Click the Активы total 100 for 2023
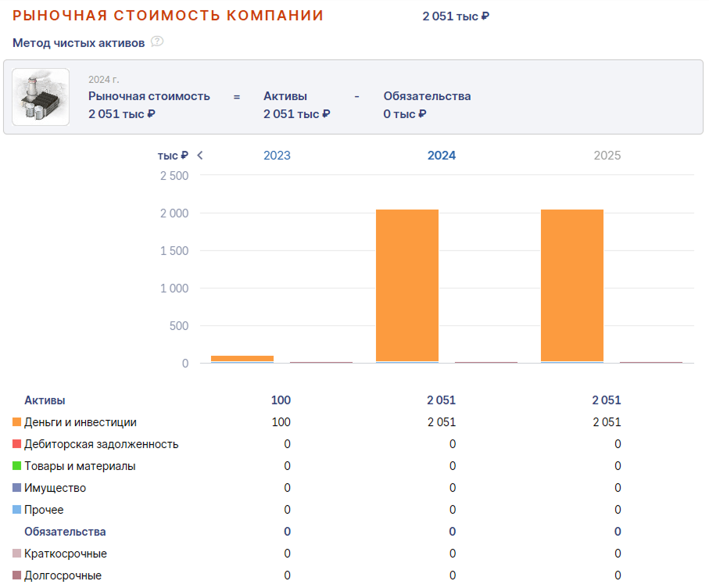This screenshot has height=588, width=709. tap(281, 400)
